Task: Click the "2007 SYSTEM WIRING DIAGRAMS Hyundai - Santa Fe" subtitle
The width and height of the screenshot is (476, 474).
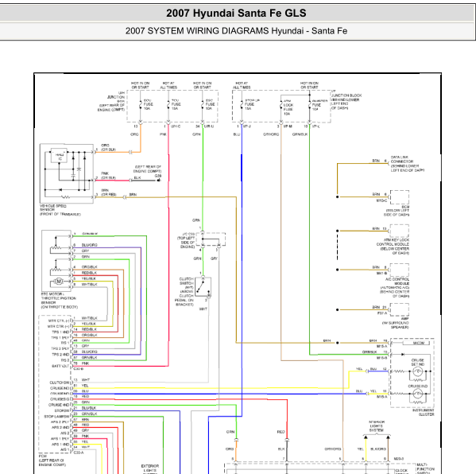Action: [x=236, y=31]
